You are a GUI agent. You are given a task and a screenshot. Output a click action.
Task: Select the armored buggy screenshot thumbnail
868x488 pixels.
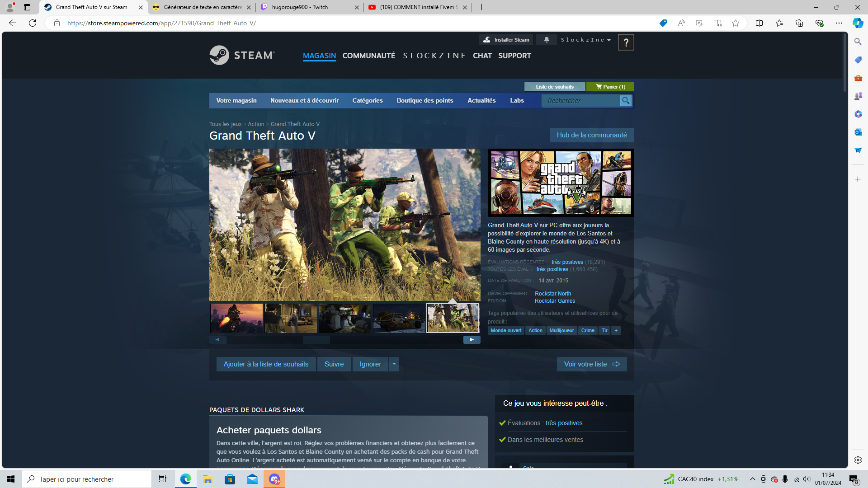(399, 318)
